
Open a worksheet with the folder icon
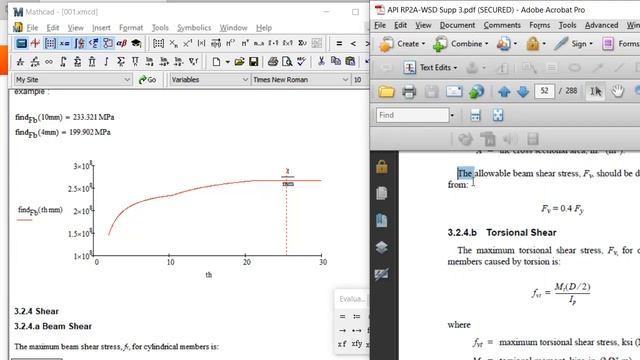click(x=239, y=62)
